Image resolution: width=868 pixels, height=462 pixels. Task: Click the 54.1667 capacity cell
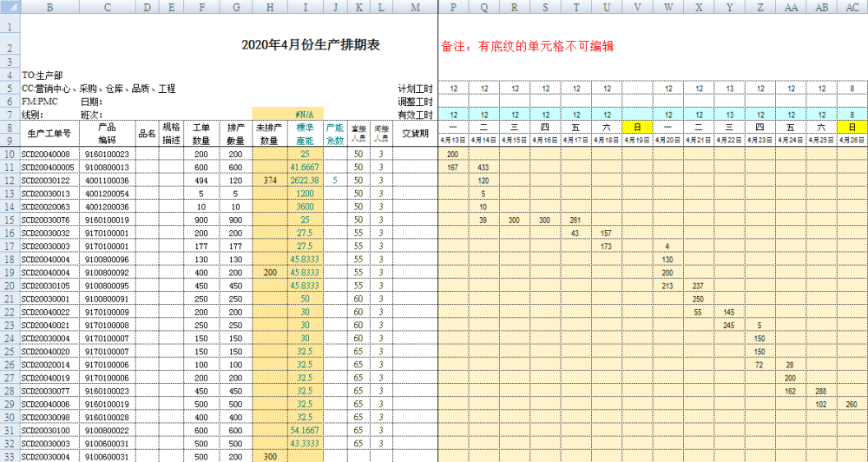[305, 431]
